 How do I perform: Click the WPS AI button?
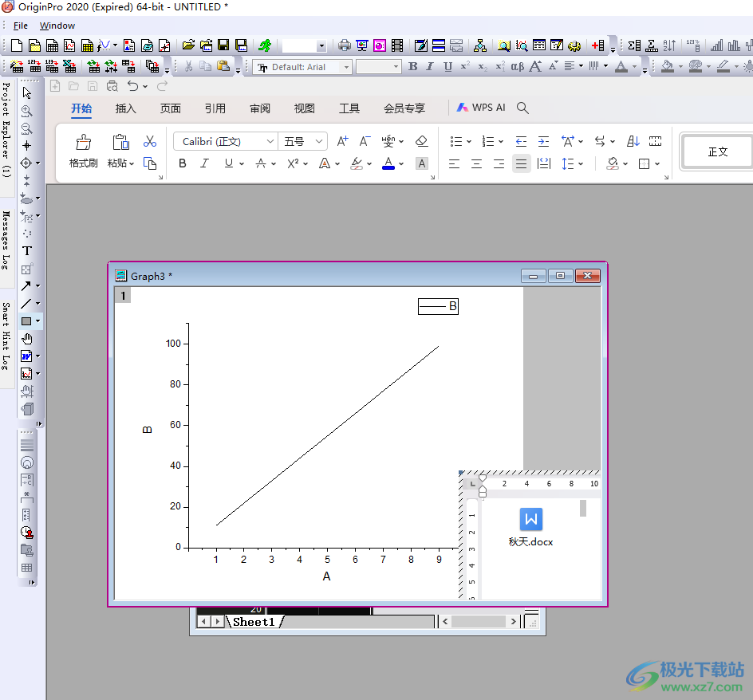481,108
